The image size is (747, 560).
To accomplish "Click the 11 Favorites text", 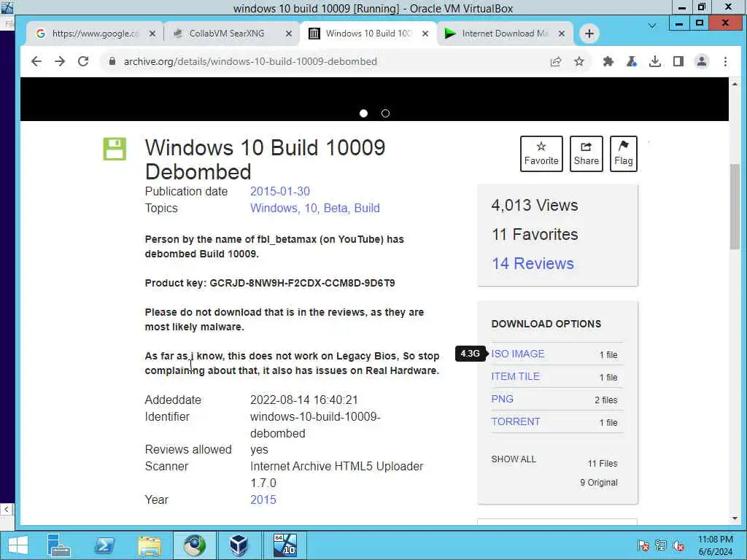I will [535, 234].
